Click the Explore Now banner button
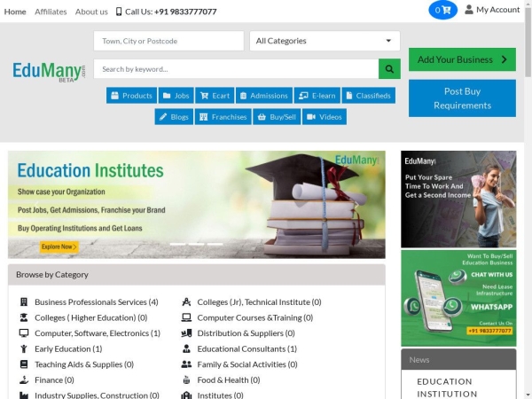532x399 pixels. [59, 246]
